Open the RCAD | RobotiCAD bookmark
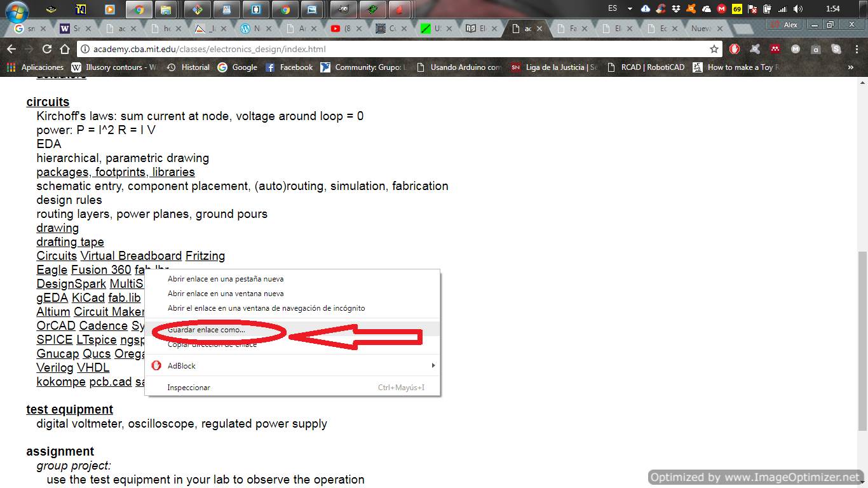The height and width of the screenshot is (488, 868). pyautogui.click(x=646, y=67)
